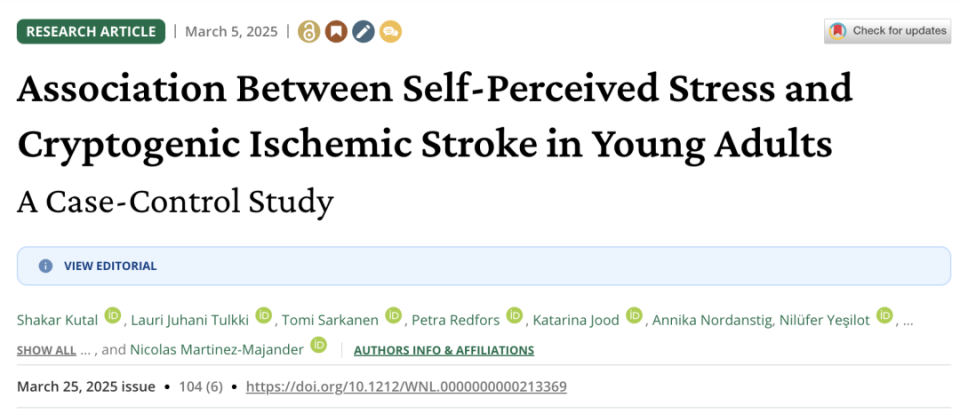The height and width of the screenshot is (414, 960).
Task: Open Nicolas Martinez-Majander's ORCID icon
Action: pos(318,345)
